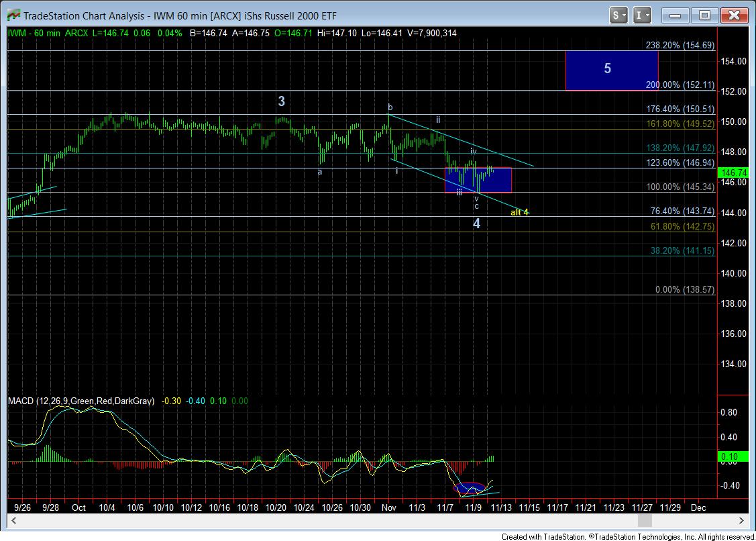Close the Chart Analysis window
The image size is (756, 541).
tap(735, 15)
